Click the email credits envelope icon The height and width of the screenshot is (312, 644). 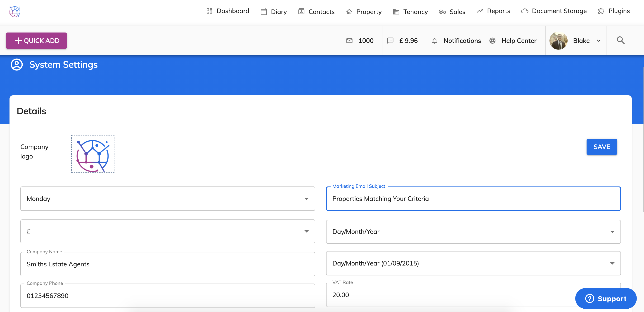point(349,41)
